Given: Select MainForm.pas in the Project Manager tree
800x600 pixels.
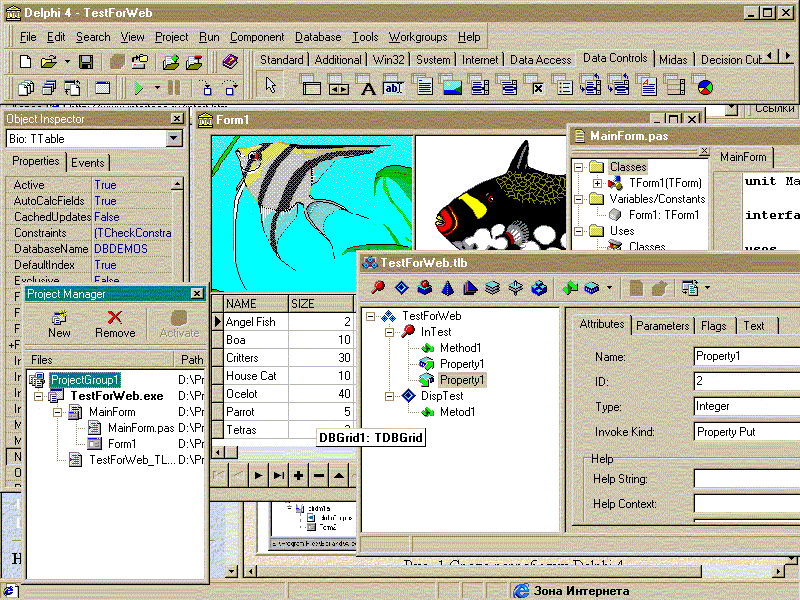Looking at the screenshot, I should coord(141,428).
